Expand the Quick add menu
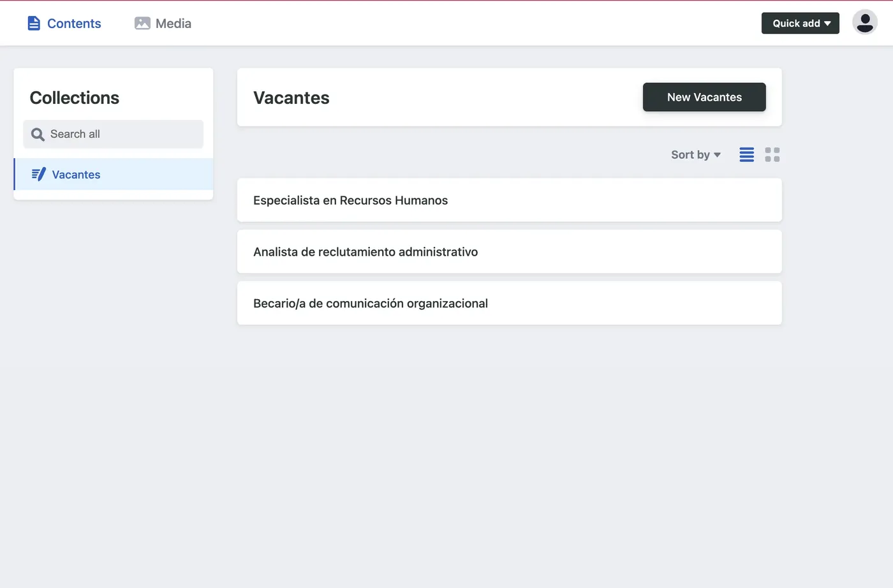Viewport: 893px width, 588px height. pyautogui.click(x=800, y=23)
